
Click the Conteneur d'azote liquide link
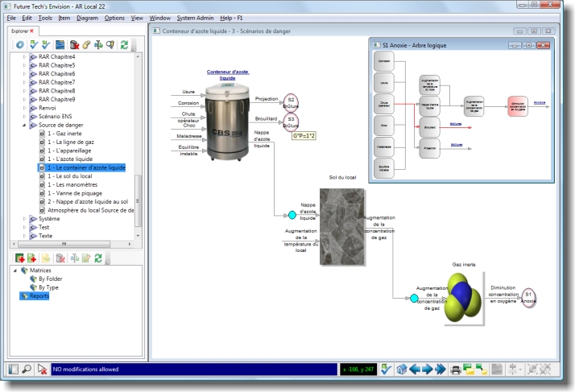click(228, 75)
